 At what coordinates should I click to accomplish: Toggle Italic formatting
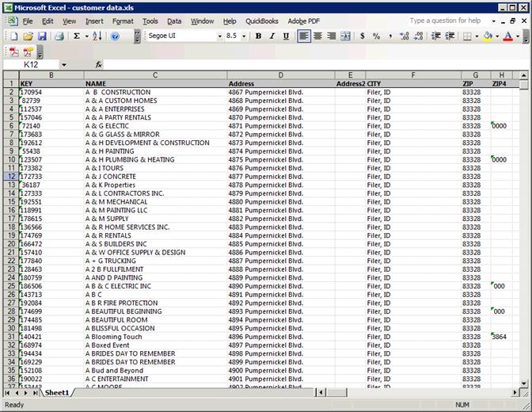272,36
